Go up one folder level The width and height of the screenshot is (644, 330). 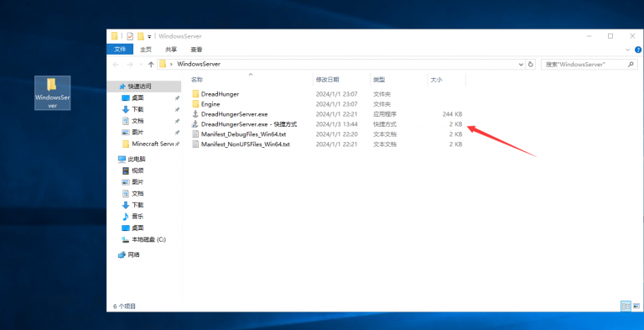click(151, 64)
